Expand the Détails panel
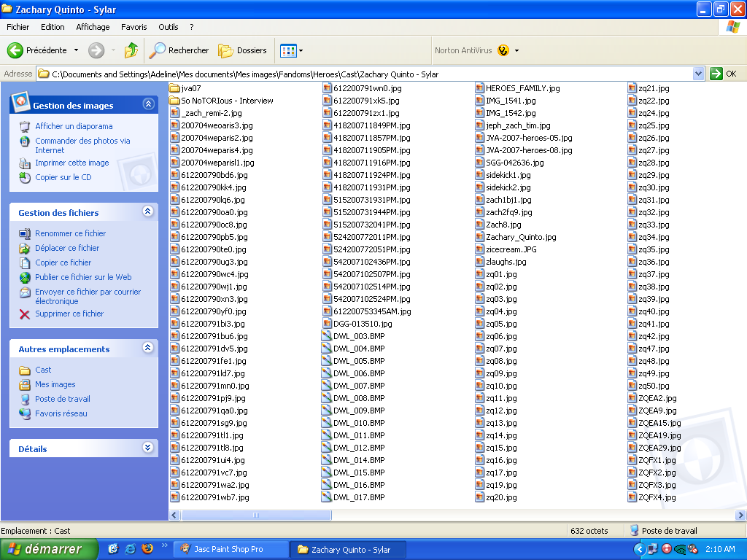The height and width of the screenshot is (560, 747). pos(148,448)
